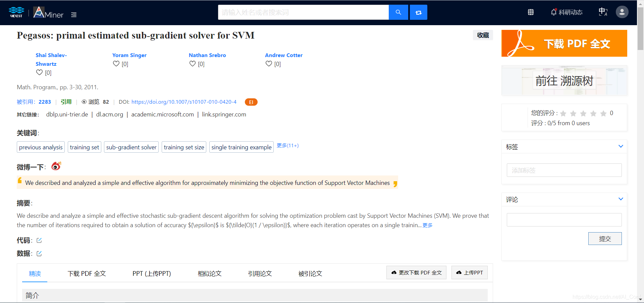Switch to 下载 PDF 全文 tab

coord(87,274)
